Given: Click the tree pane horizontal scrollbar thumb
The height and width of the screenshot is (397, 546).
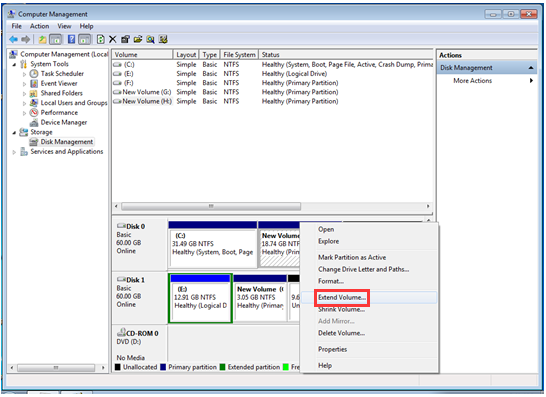Looking at the screenshot, I should point(56,368).
